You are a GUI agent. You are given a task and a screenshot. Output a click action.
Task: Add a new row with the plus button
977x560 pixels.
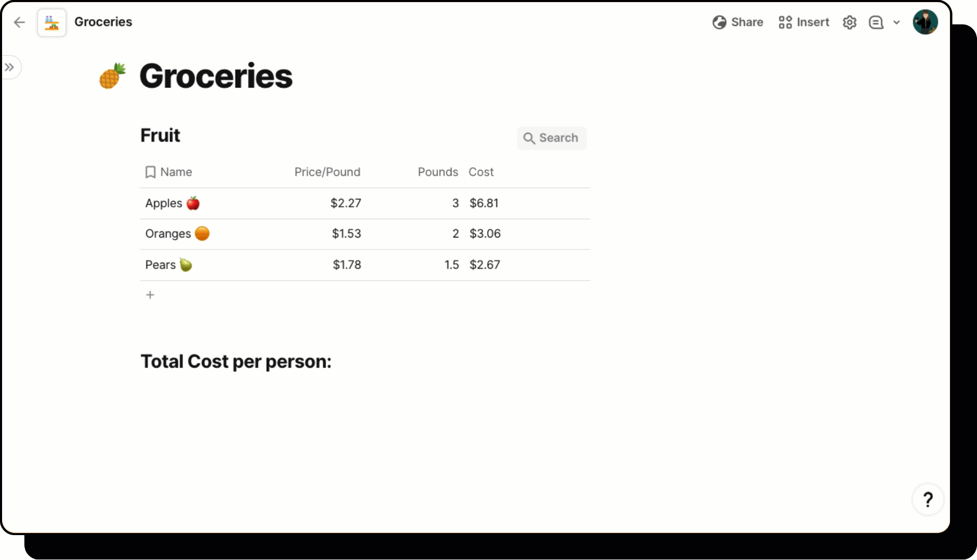(150, 295)
